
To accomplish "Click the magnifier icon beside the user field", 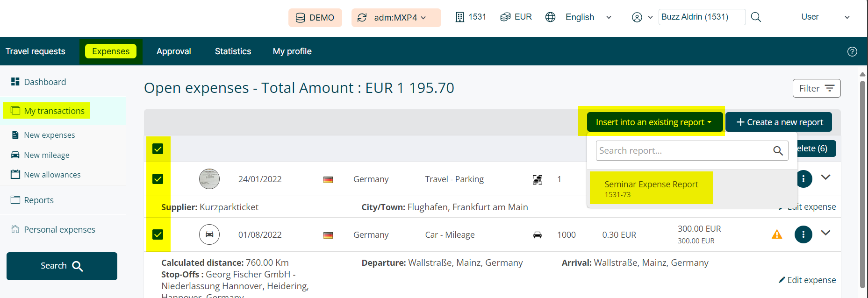I will click(x=756, y=17).
